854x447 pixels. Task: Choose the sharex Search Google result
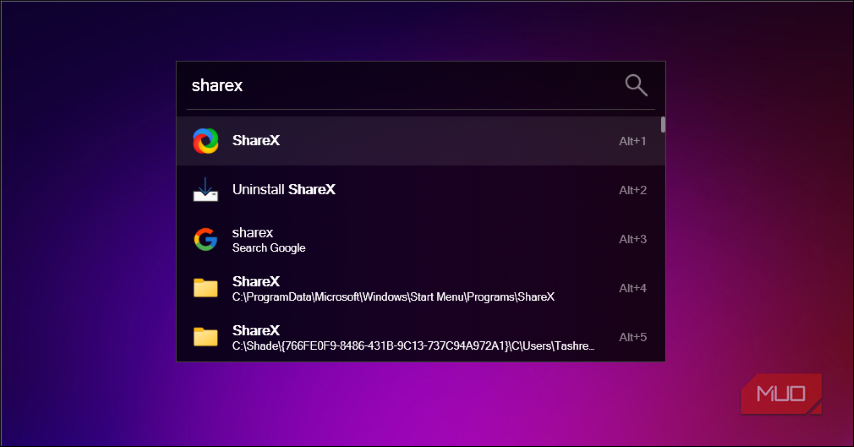(420, 239)
